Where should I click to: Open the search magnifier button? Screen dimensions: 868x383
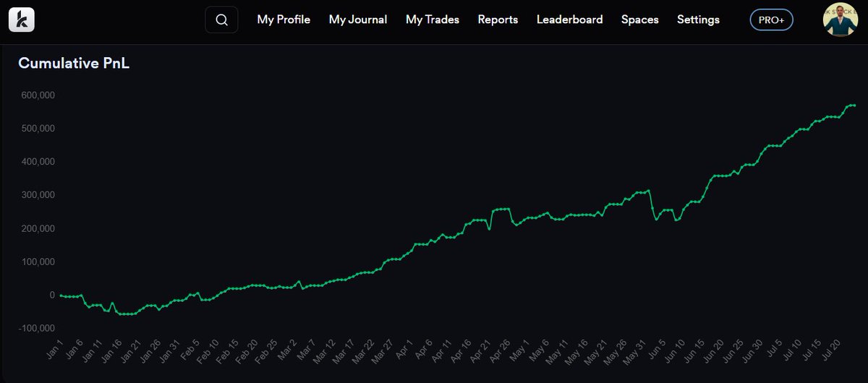[x=221, y=20]
